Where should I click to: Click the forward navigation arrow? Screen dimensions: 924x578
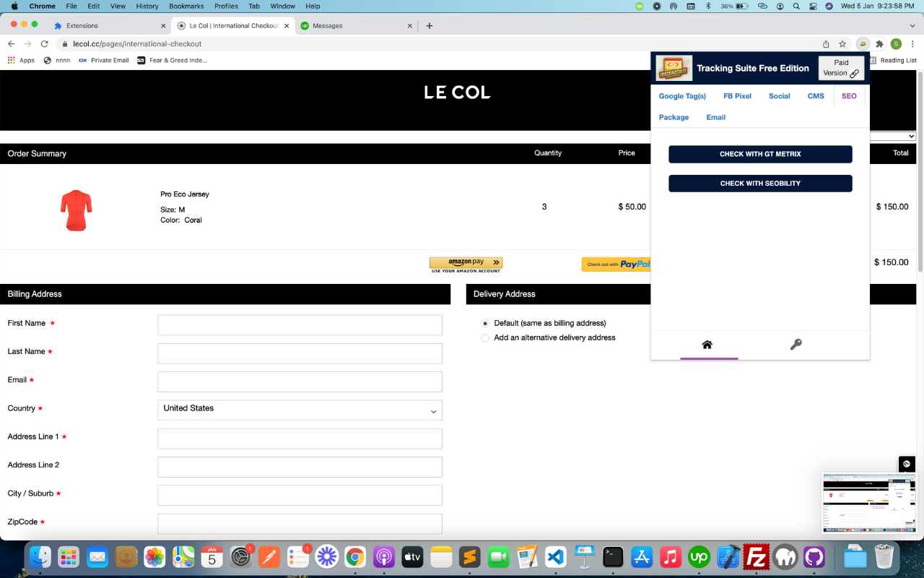pos(27,44)
